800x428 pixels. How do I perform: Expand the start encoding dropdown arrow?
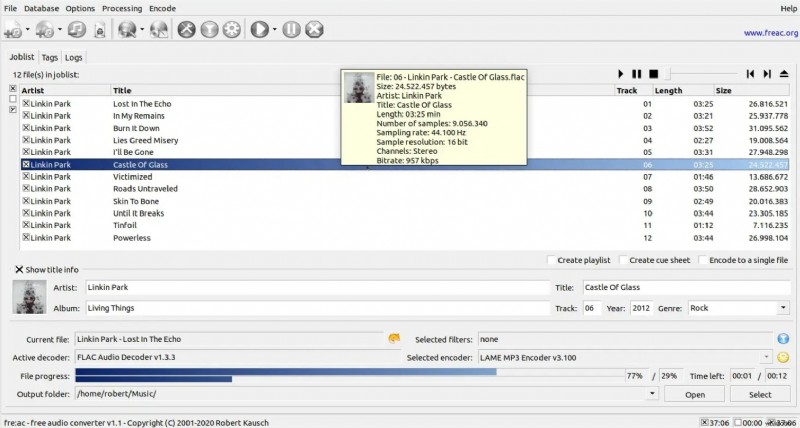pyautogui.click(x=274, y=30)
